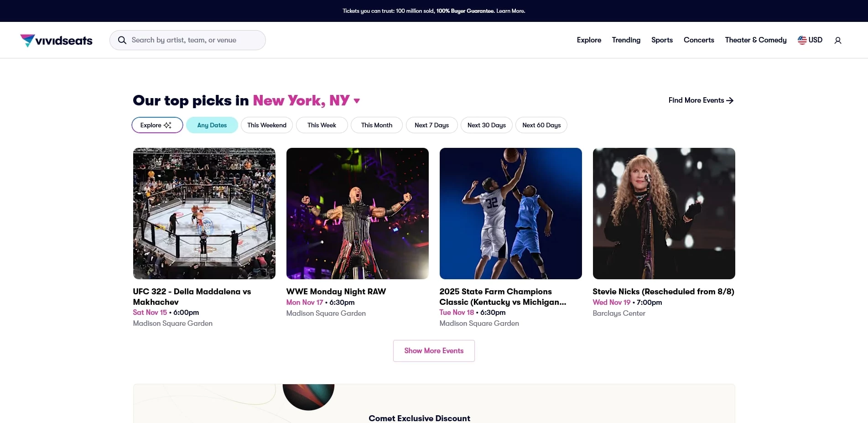Open the UFC 322 event thumbnail
The image size is (868, 423).
pyautogui.click(x=204, y=213)
